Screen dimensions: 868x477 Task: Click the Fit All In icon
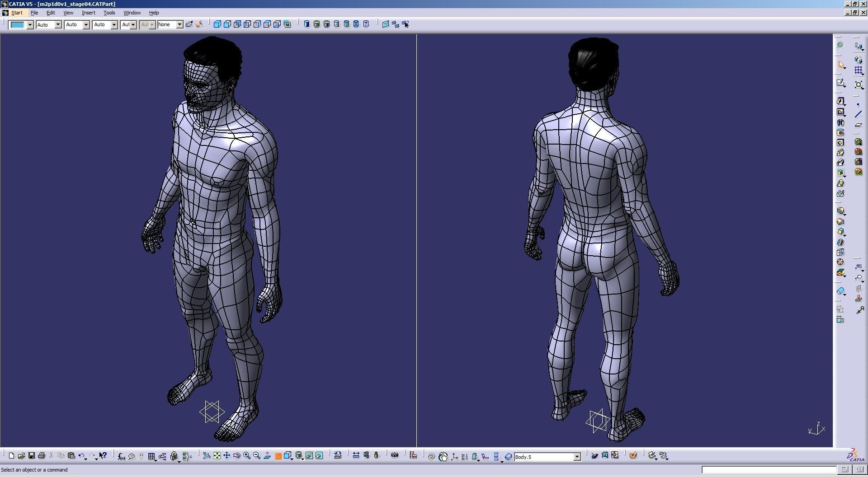pos(217,456)
